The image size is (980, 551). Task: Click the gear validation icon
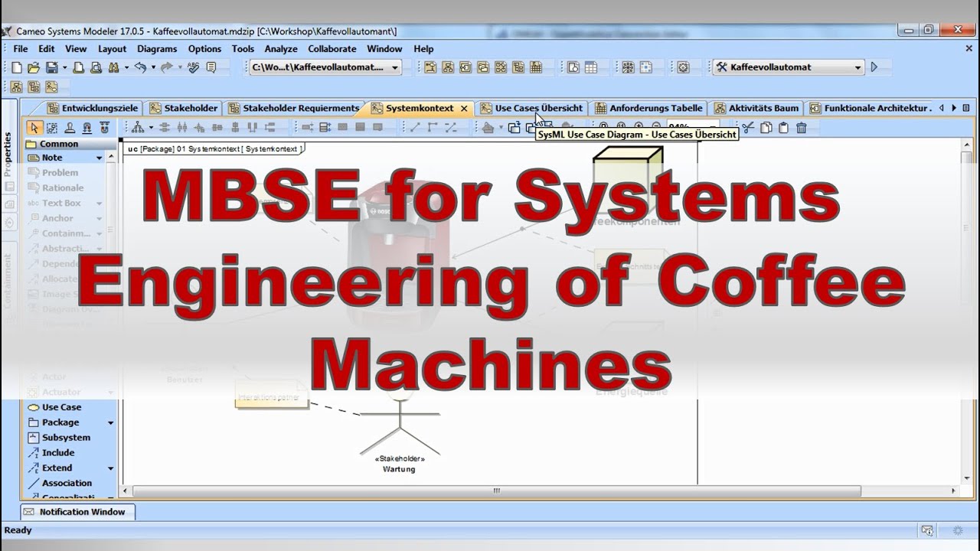pyautogui.click(x=684, y=67)
